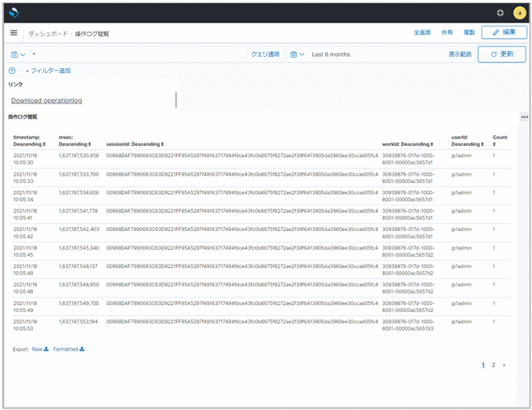The height and width of the screenshot is (410, 532).
Task: Click 全画面 full screen menu item
Action: 422,33
